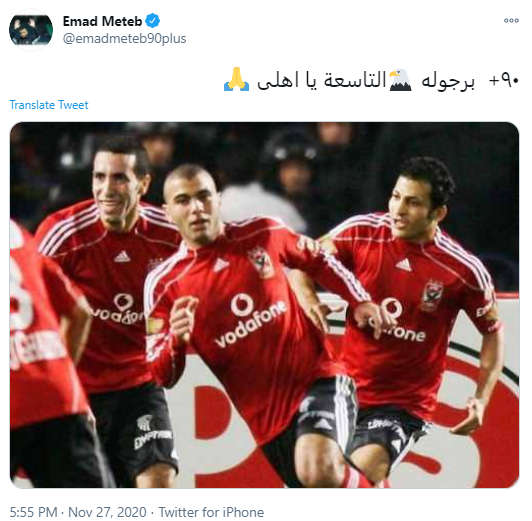
Task: Click the blue verified badge
Action: click(152, 21)
